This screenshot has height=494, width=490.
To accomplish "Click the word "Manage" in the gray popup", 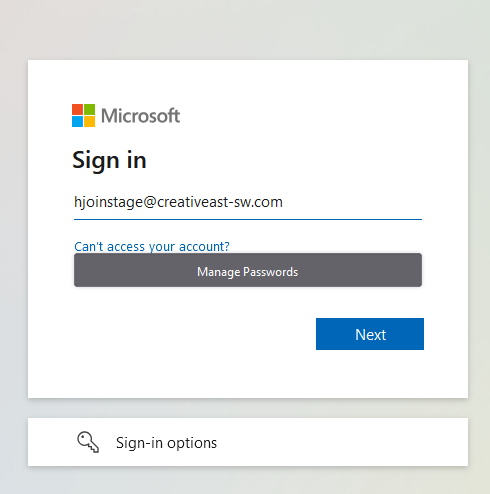I will click(x=218, y=272).
